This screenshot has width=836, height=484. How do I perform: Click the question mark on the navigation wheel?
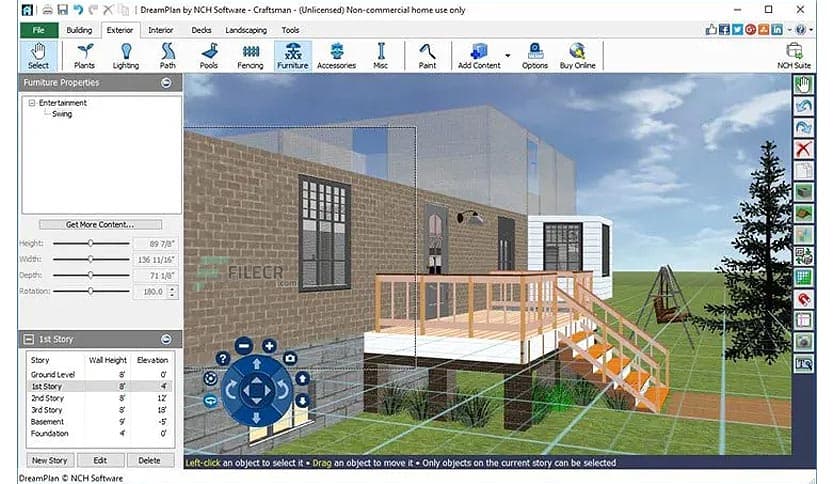coord(223,359)
